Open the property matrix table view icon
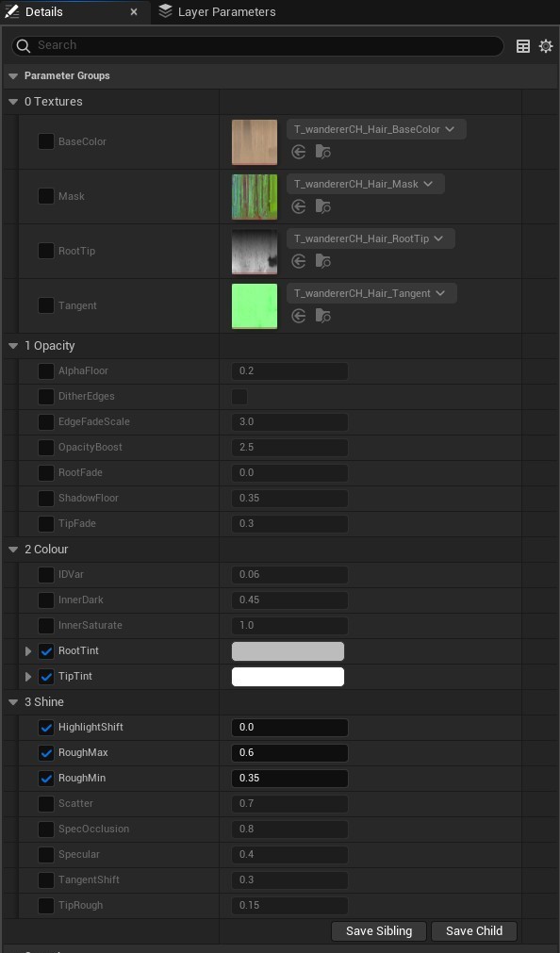Screen dimensions: 560x953 523,46
